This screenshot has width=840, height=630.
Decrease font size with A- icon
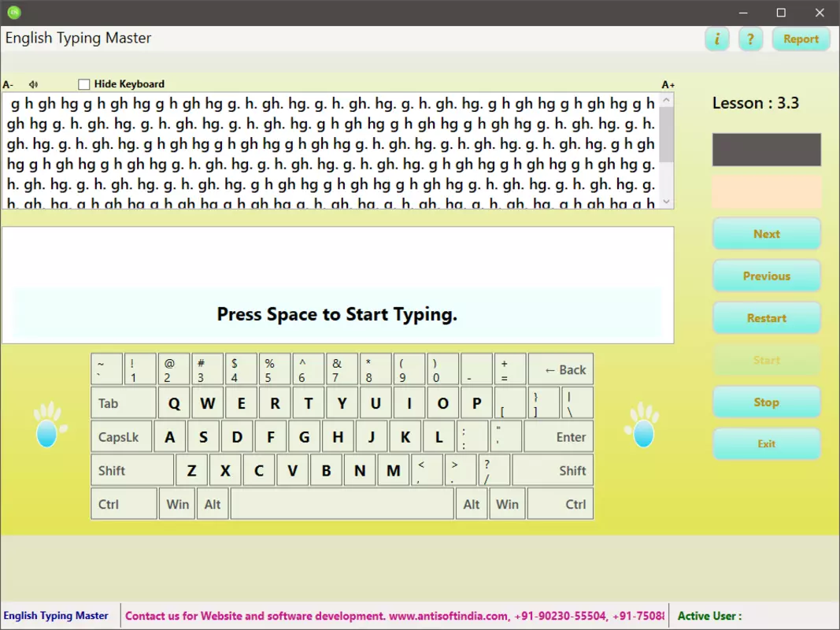pos(8,84)
